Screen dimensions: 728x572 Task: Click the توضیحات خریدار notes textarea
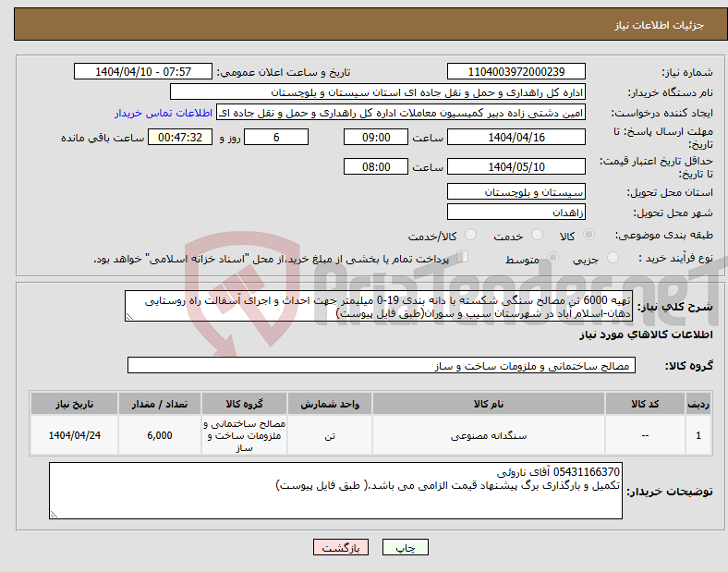335,491
